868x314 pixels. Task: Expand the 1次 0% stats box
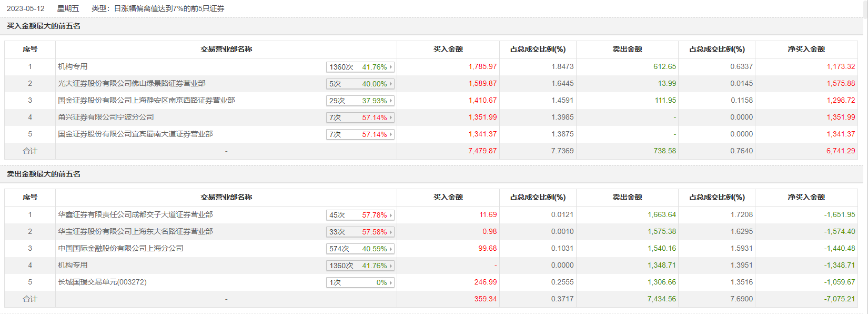(360, 282)
